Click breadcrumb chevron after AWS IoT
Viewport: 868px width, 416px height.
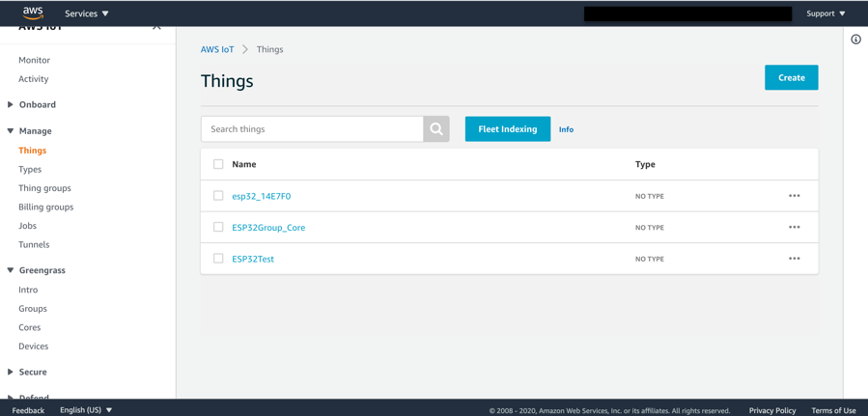click(245, 49)
